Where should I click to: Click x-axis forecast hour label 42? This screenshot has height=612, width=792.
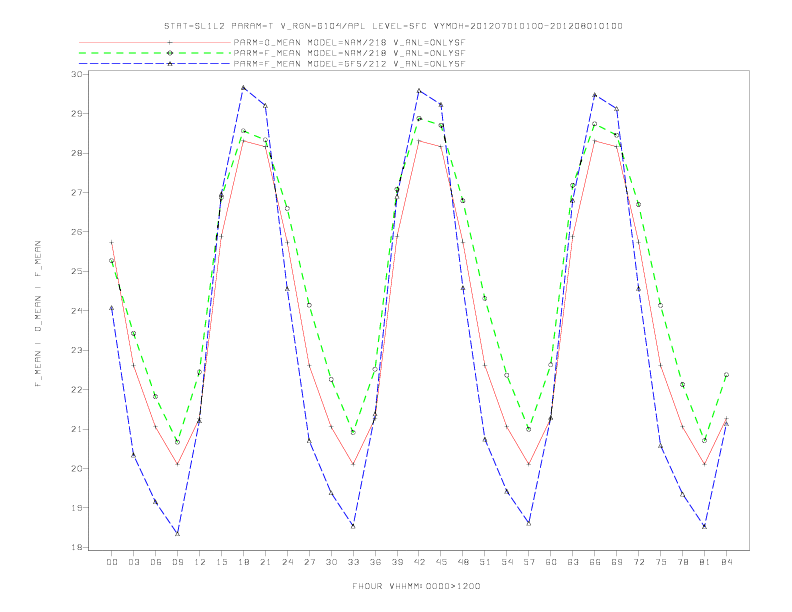tap(419, 562)
